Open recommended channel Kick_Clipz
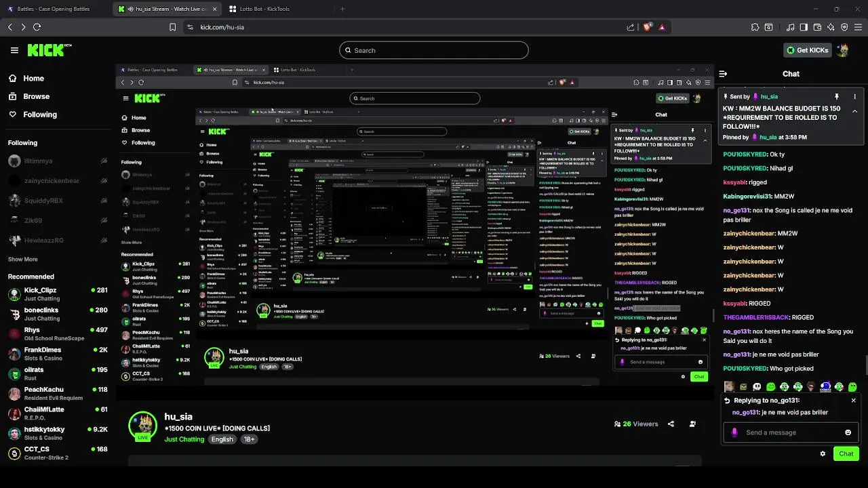 tap(58, 294)
